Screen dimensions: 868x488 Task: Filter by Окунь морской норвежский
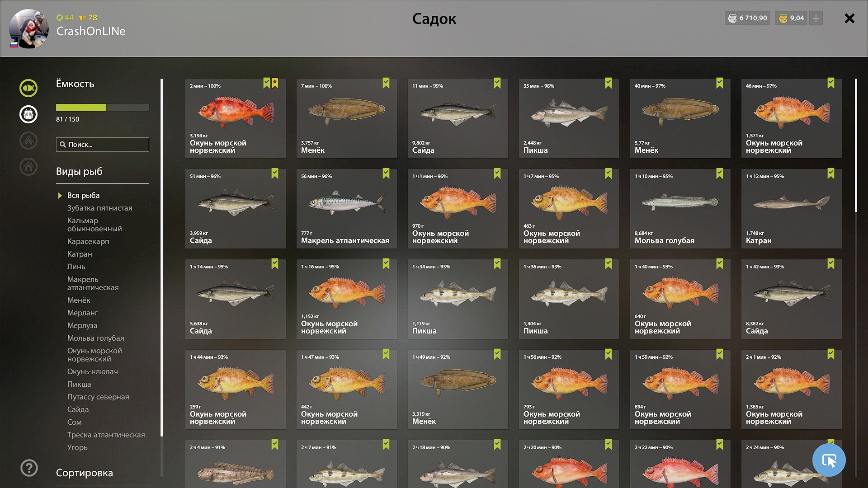pos(94,355)
